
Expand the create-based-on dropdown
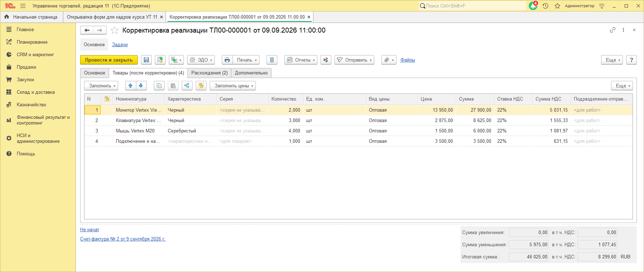176,60
